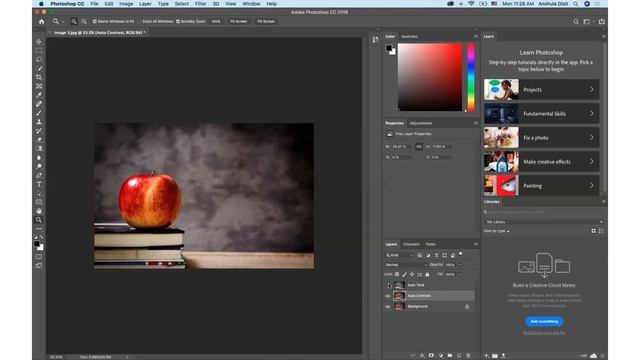This screenshot has height=360, width=640.
Task: Pick a color in the color field
Action: pyautogui.click(x=430, y=77)
